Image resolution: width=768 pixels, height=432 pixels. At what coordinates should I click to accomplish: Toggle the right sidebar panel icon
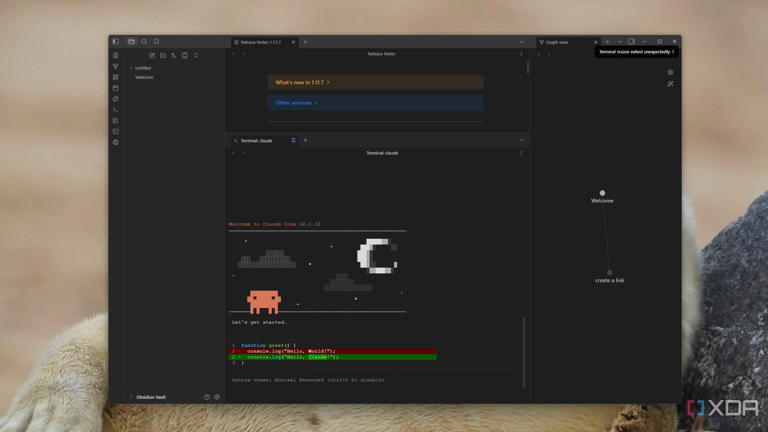click(x=631, y=42)
